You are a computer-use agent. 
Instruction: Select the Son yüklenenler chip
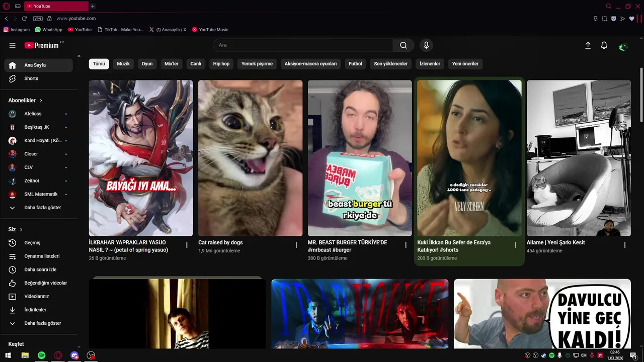click(x=391, y=64)
